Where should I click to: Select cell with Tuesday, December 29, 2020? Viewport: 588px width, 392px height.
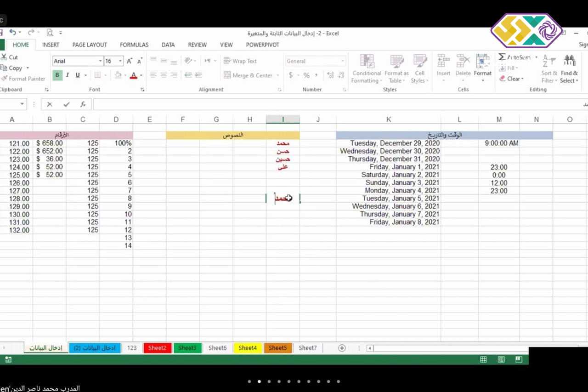click(x=389, y=143)
